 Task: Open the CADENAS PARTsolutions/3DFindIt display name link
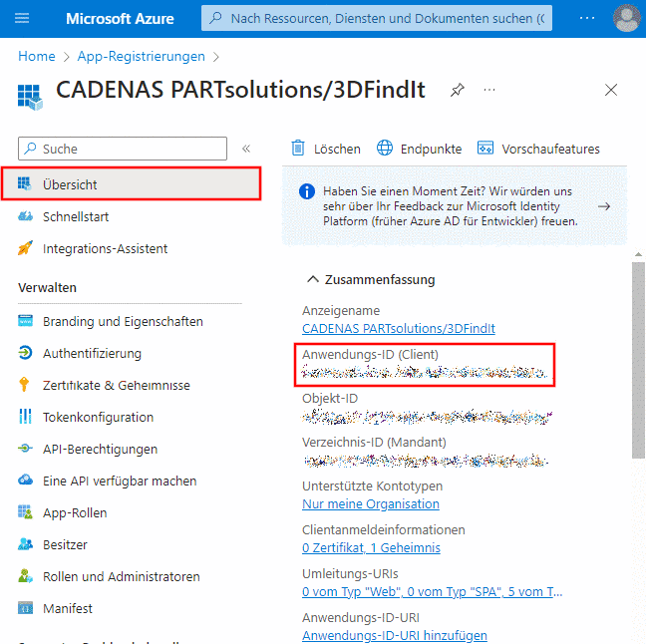point(399,328)
